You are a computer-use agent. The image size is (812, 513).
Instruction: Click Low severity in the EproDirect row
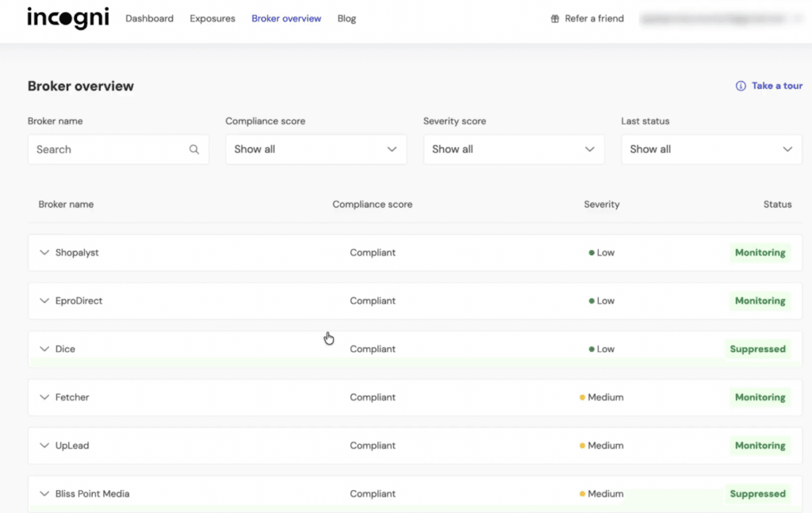(602, 301)
